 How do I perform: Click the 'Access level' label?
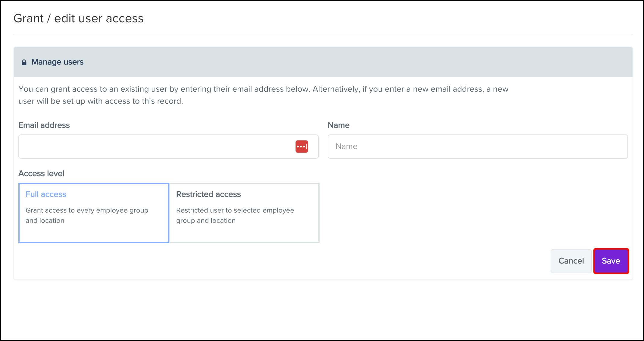(x=41, y=173)
